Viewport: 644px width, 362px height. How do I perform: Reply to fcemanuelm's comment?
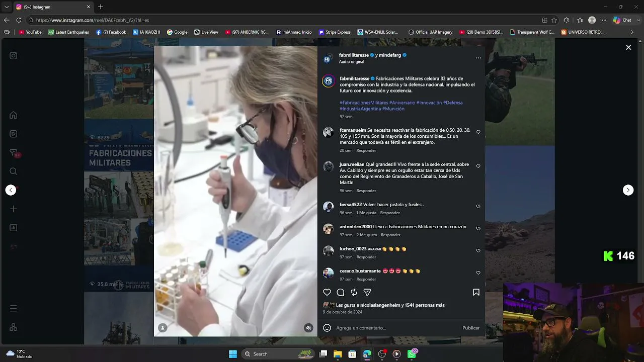click(x=366, y=150)
